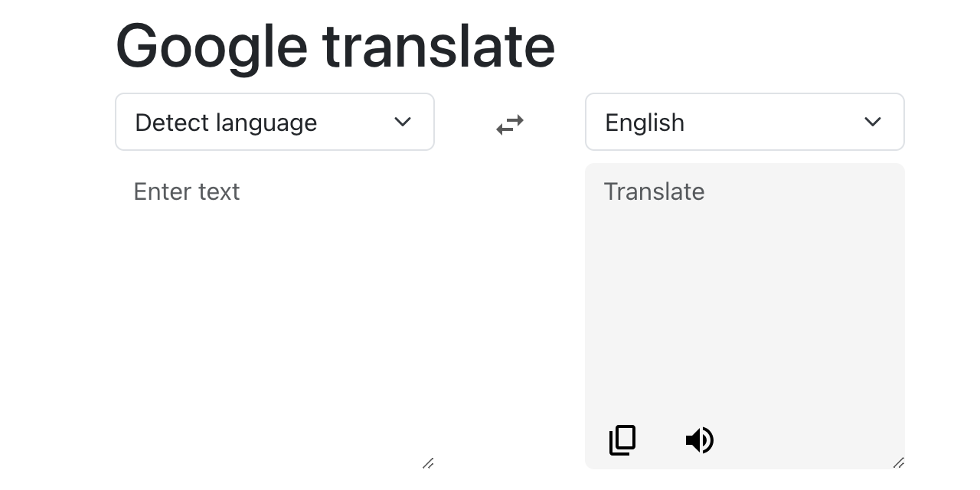Click the chevron on the Detect language selector
980x490 pixels.
pos(403,122)
